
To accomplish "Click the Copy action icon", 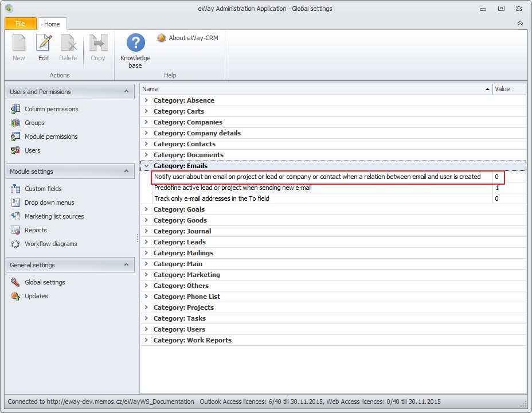I will tap(98, 43).
